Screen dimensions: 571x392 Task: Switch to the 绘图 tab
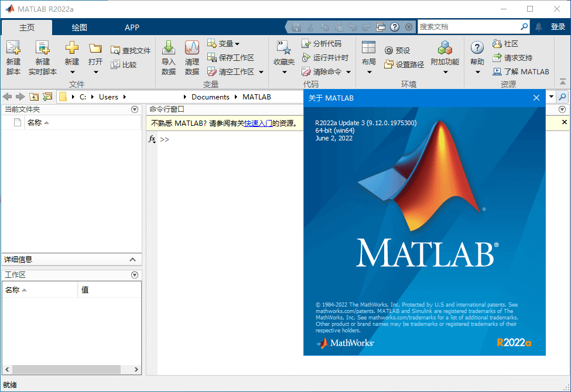[x=80, y=27]
